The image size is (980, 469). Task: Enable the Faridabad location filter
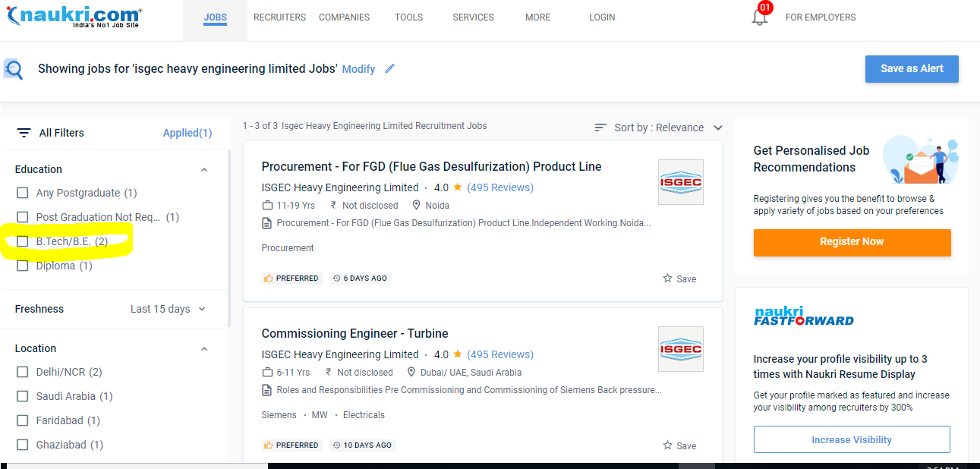pos(23,420)
